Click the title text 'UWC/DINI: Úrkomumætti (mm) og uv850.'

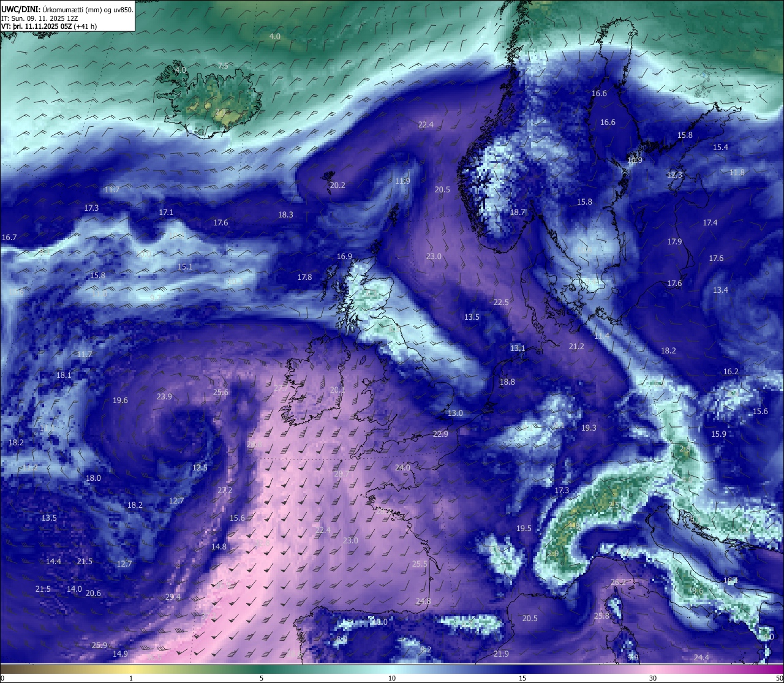click(x=67, y=10)
